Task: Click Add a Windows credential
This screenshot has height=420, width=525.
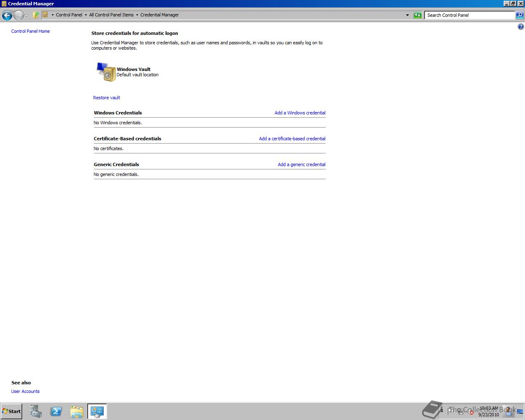Action: pyautogui.click(x=300, y=113)
